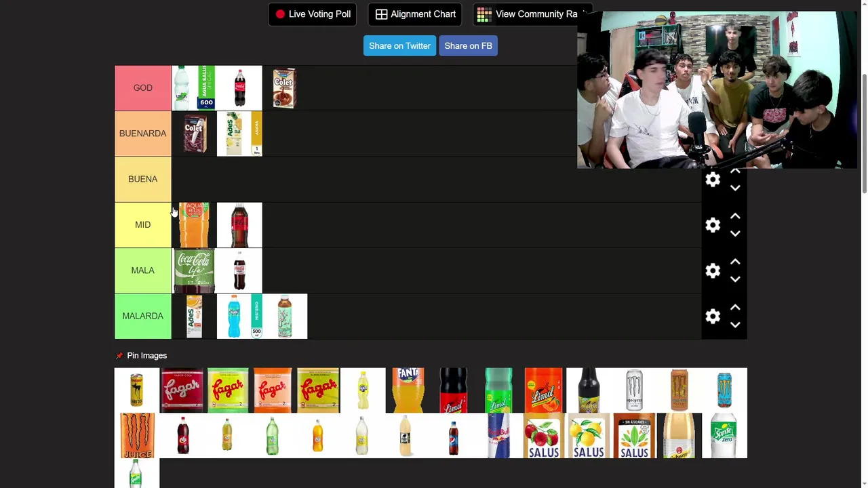Pick the dark energy can in image pool

137,390
